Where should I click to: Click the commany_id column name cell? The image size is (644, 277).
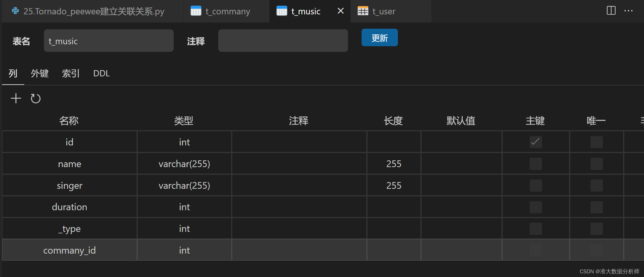70,250
